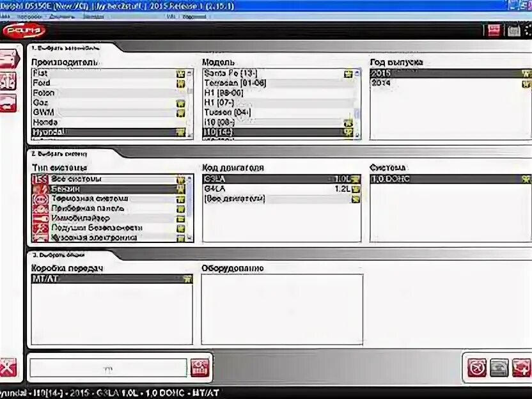Click the grey icon in the top right header

(514, 31)
